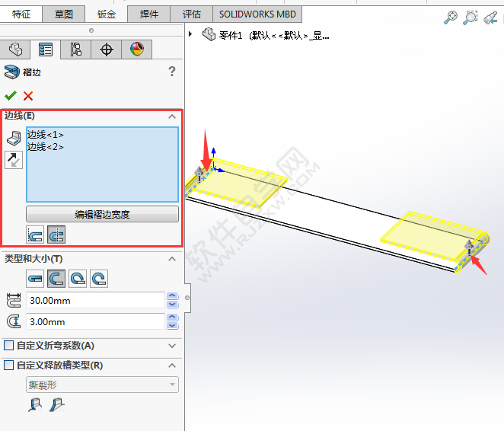504x431 pixels.
Task: Select 边线<1> in the edge list
Action: (x=46, y=134)
